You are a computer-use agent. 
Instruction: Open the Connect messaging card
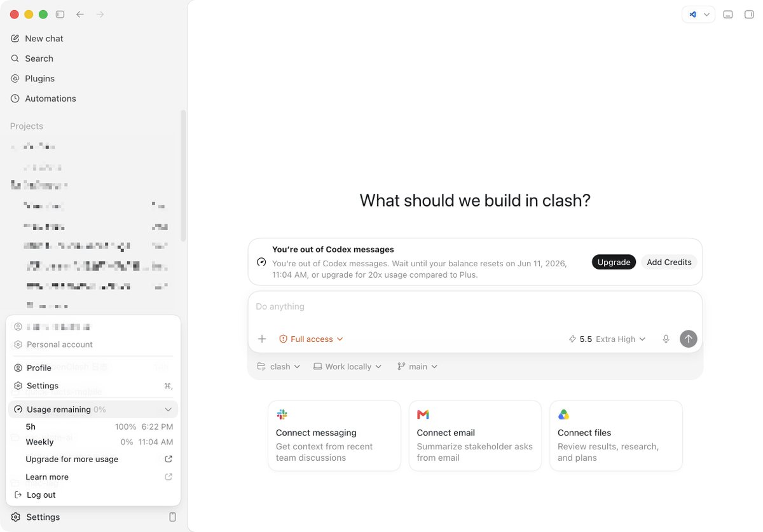(x=334, y=435)
